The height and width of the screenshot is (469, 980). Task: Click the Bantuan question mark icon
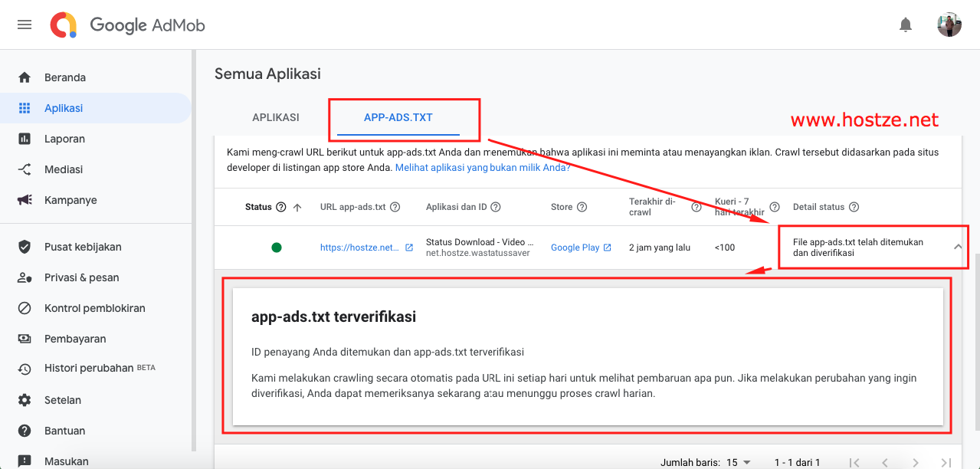[25, 431]
